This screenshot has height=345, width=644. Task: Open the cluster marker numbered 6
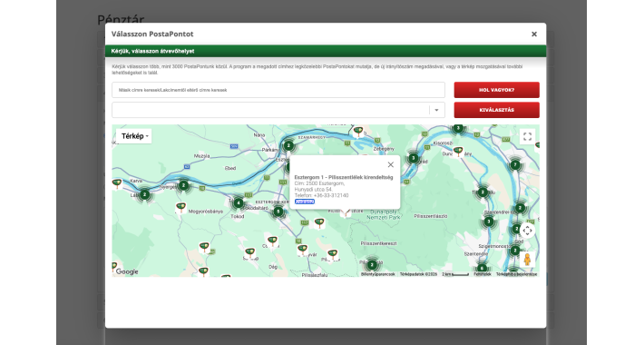482,269
